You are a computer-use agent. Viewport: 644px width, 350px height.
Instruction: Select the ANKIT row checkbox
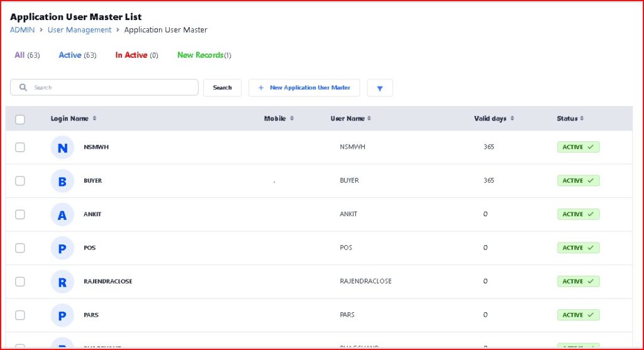tap(20, 214)
